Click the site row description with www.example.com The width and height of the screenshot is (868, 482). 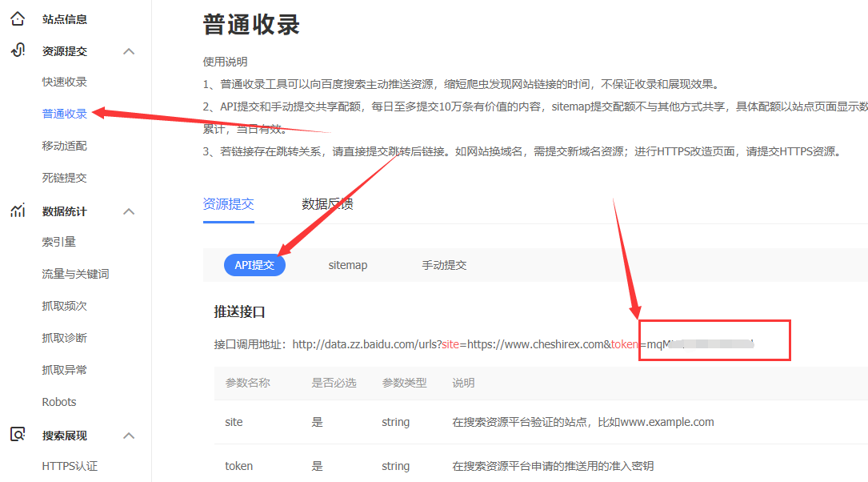tap(583, 422)
